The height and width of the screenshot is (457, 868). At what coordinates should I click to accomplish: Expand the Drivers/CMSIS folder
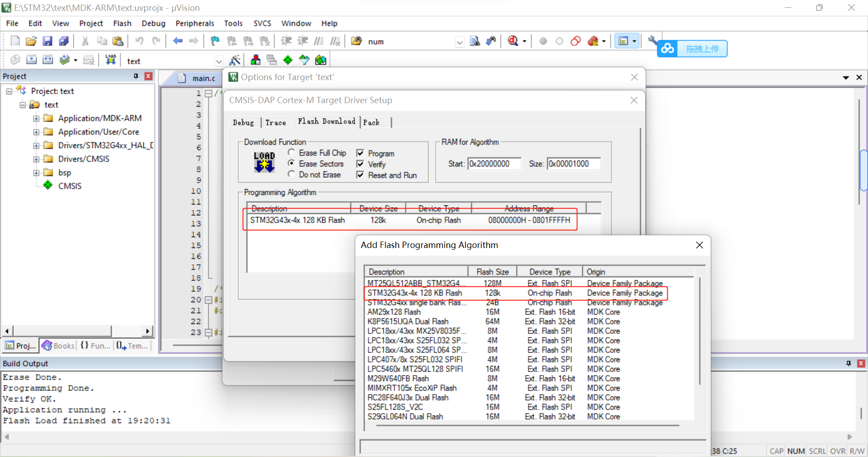click(36, 159)
